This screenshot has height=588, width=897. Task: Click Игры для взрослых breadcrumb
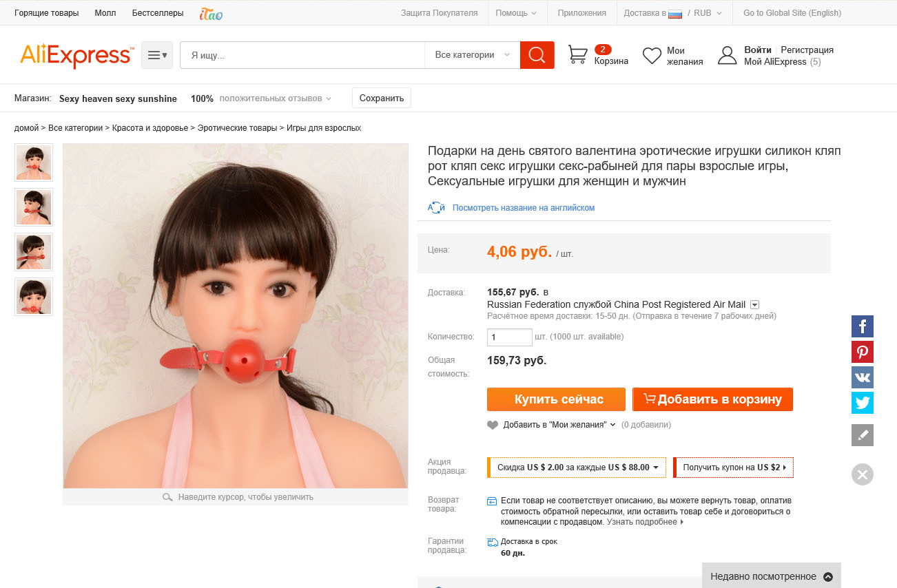pos(324,128)
